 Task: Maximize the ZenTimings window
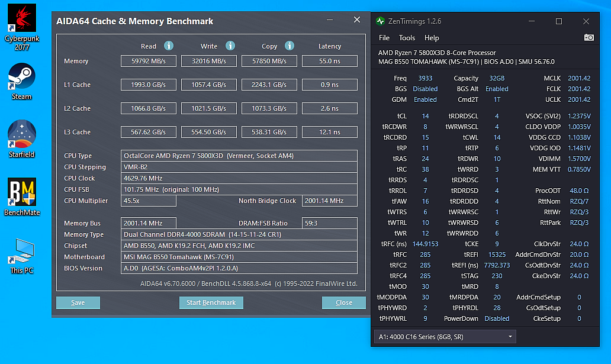point(559,21)
